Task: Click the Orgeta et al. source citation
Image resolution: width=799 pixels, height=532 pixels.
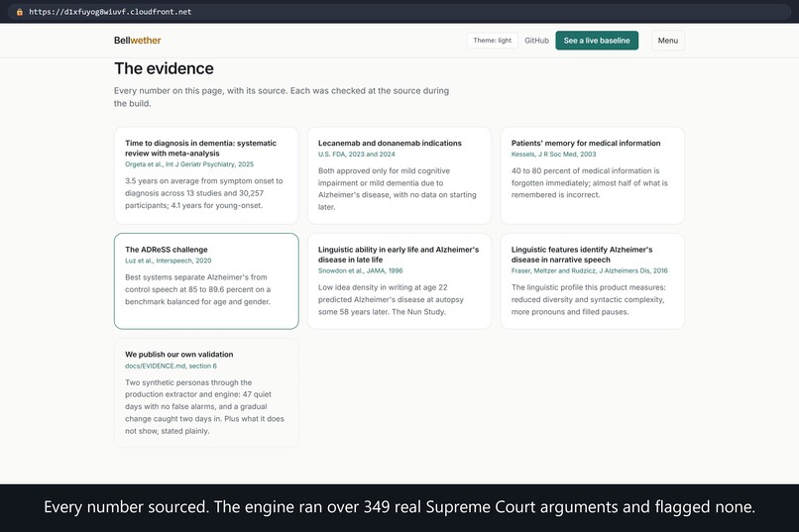Action: tap(189, 163)
